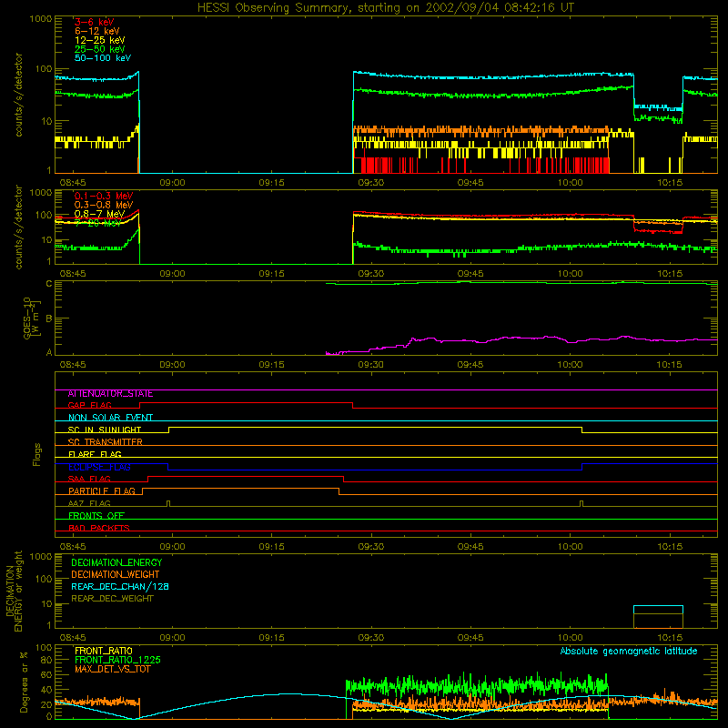Click the DECIMATION ENERGY or weight axis title
The image size is (728, 728).
click(x=15, y=591)
